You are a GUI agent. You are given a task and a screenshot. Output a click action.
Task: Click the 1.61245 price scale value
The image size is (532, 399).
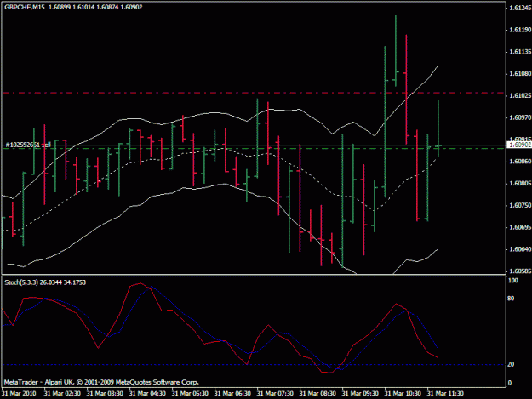point(520,8)
